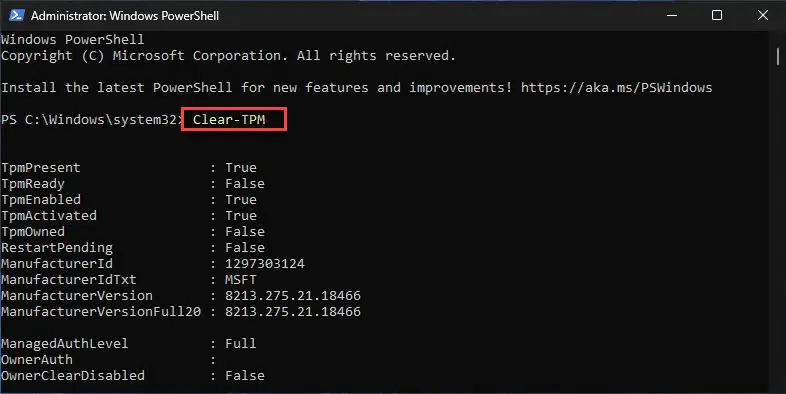Viewport: 786px width, 394px height.
Task: Click the TpmOwned False value
Action: click(x=245, y=232)
